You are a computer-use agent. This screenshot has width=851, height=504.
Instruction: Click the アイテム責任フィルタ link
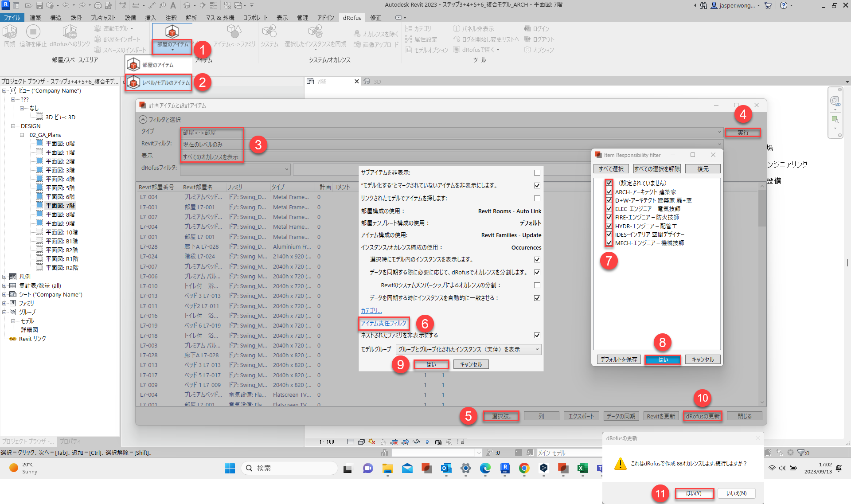coord(383,323)
